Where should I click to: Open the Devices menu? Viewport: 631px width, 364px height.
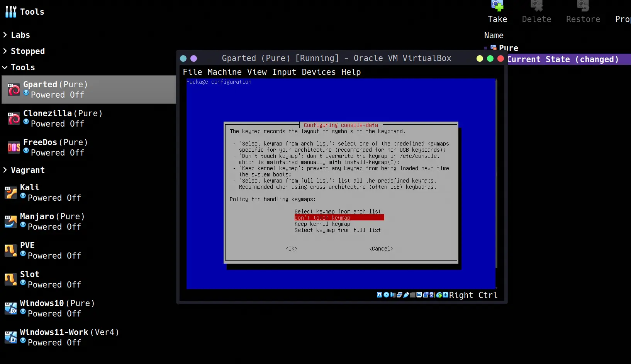click(x=319, y=72)
